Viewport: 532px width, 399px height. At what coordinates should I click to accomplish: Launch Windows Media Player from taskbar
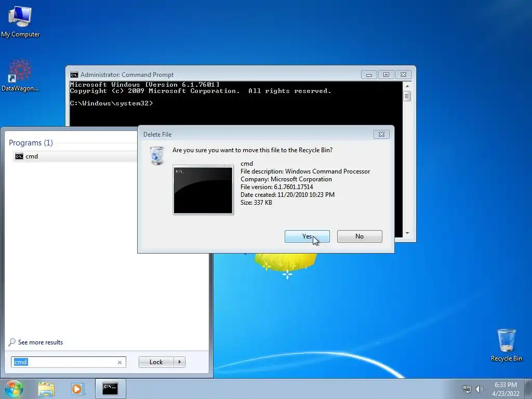77,389
